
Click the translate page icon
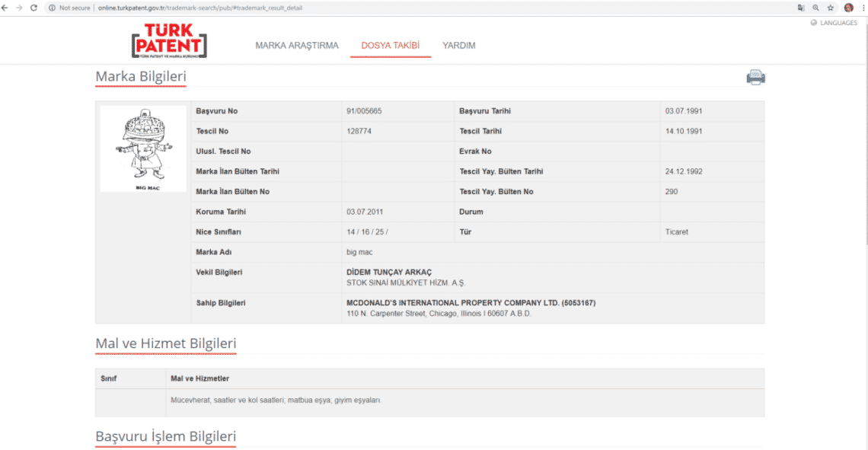click(801, 8)
